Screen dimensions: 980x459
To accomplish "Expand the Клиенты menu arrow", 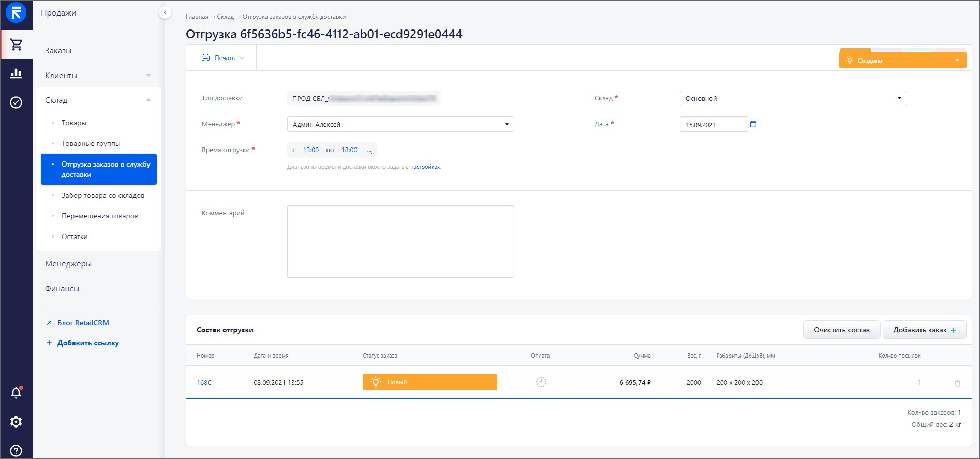I will 149,76.
